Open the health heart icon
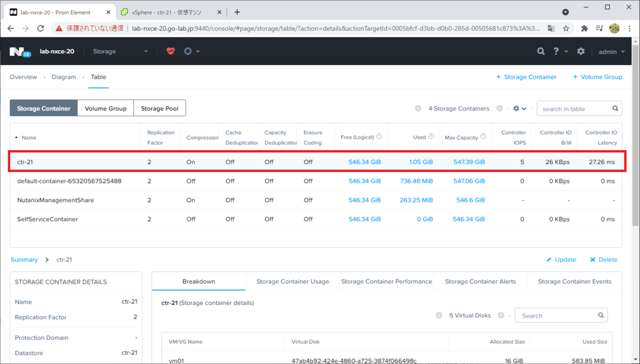The image size is (640, 364). [171, 51]
